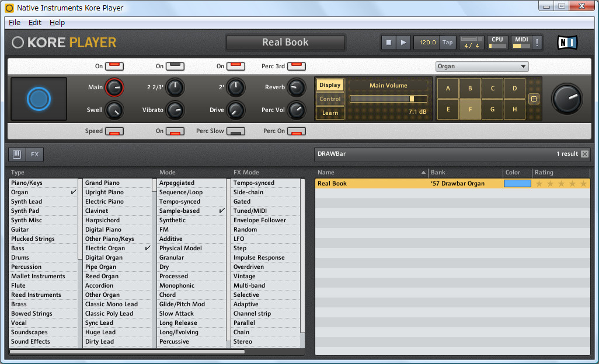
Task: Adjust the Reverb knob
Action: coord(297,87)
